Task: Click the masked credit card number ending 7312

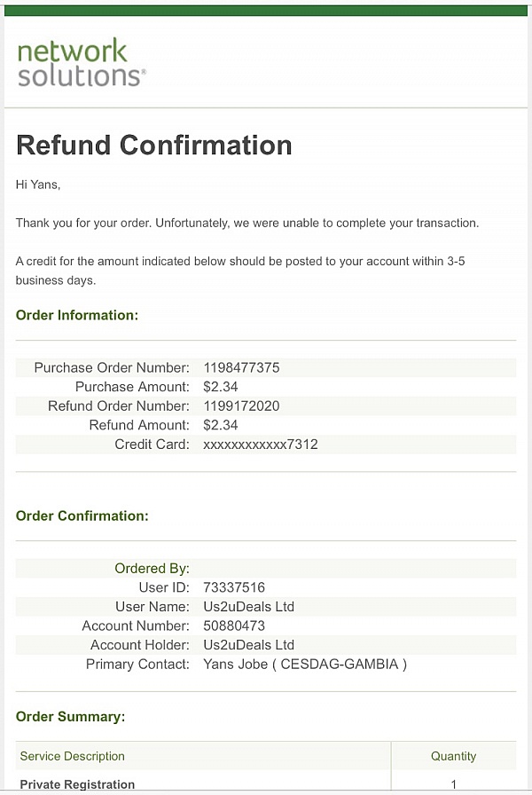Action: pos(261,445)
